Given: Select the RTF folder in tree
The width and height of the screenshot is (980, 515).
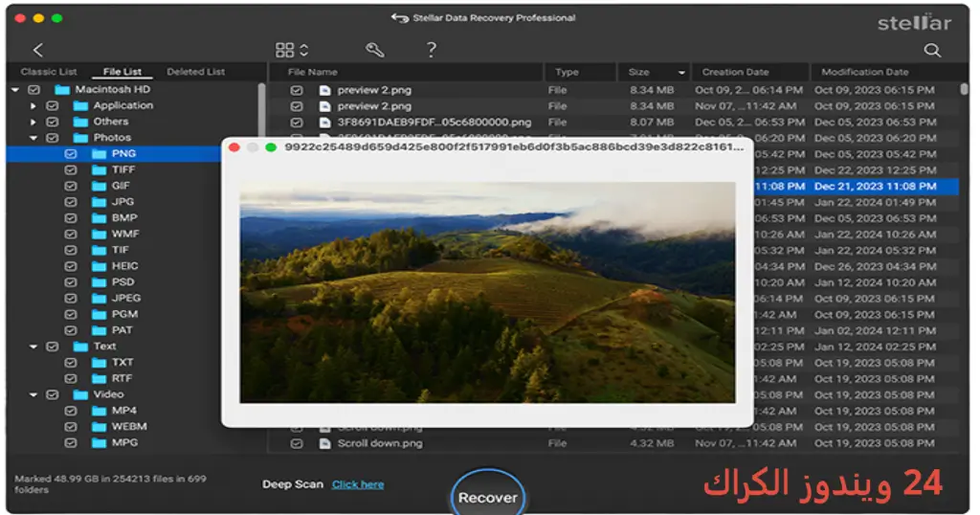Looking at the screenshot, I should pyautogui.click(x=122, y=379).
